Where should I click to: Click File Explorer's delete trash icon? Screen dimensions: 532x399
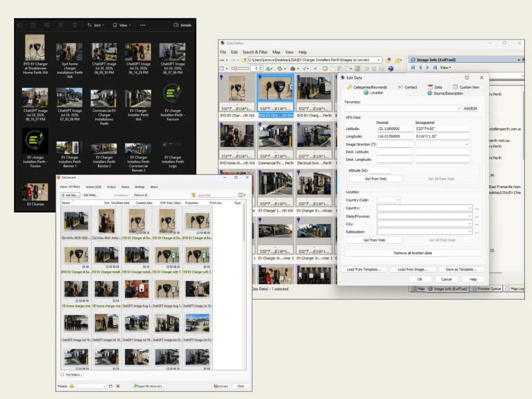[75, 25]
